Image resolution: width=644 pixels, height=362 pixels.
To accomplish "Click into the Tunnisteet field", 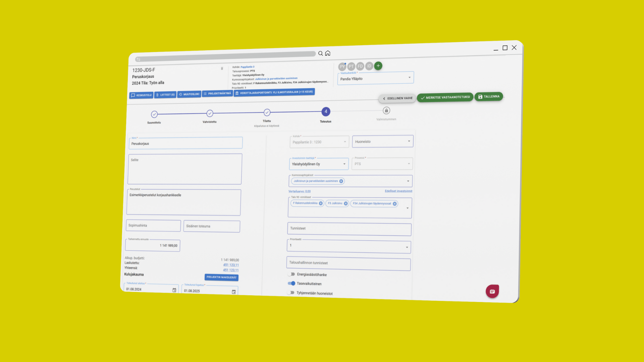I will pos(349,229).
